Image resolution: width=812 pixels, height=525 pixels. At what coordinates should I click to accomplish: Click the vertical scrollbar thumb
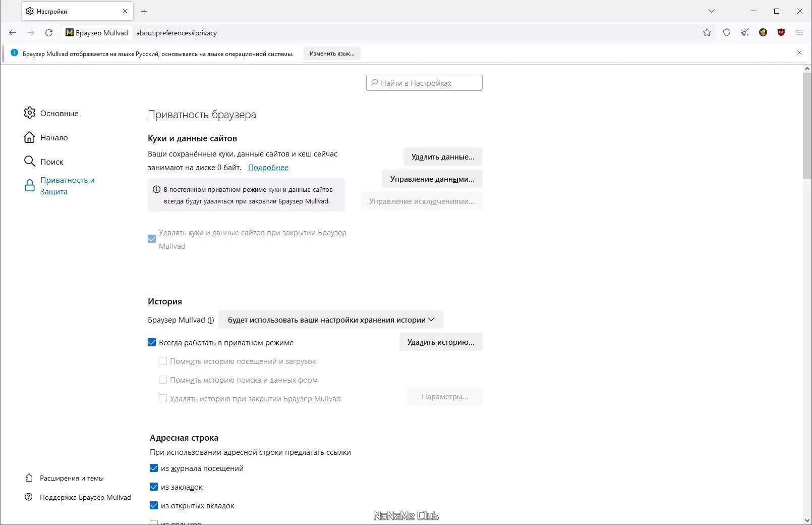pos(807,126)
